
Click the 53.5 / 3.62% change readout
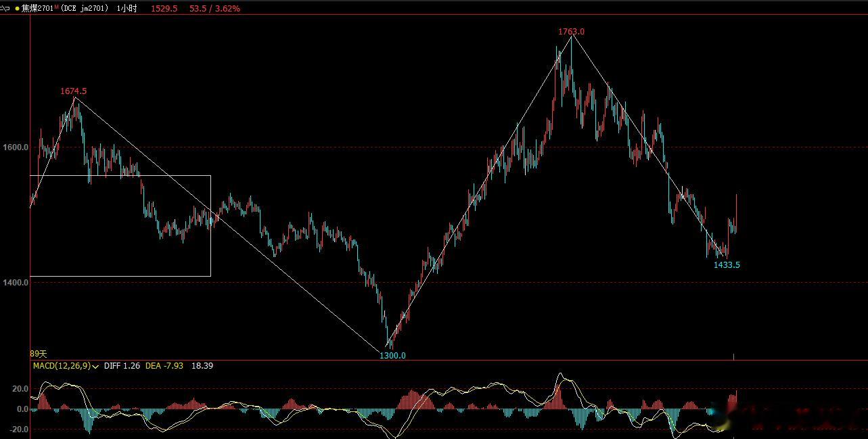215,9
